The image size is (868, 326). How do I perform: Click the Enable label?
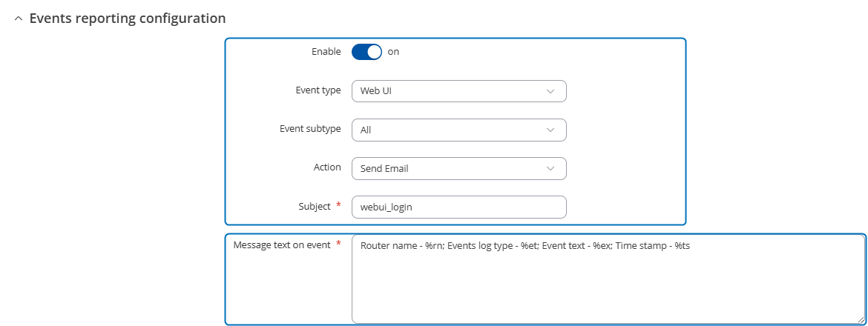click(x=326, y=51)
